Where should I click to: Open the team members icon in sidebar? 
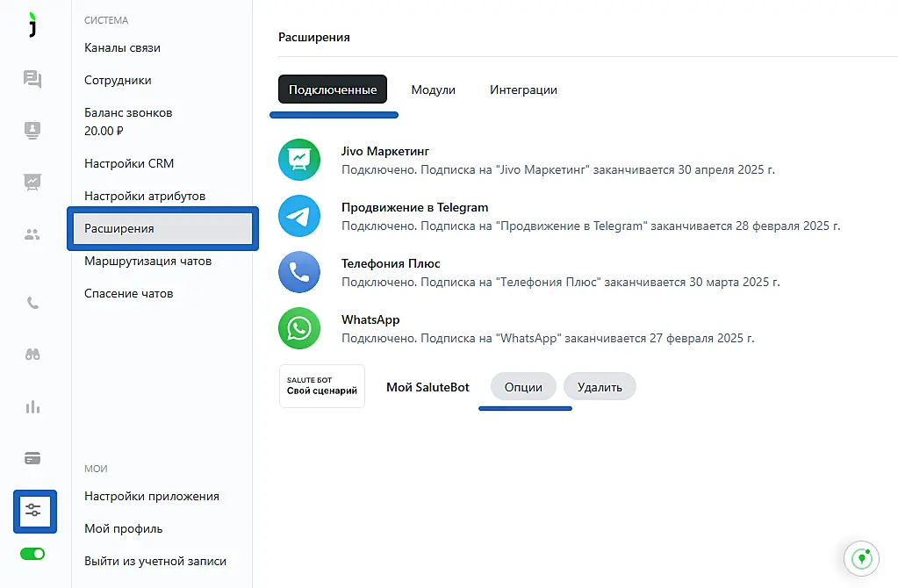tap(32, 234)
